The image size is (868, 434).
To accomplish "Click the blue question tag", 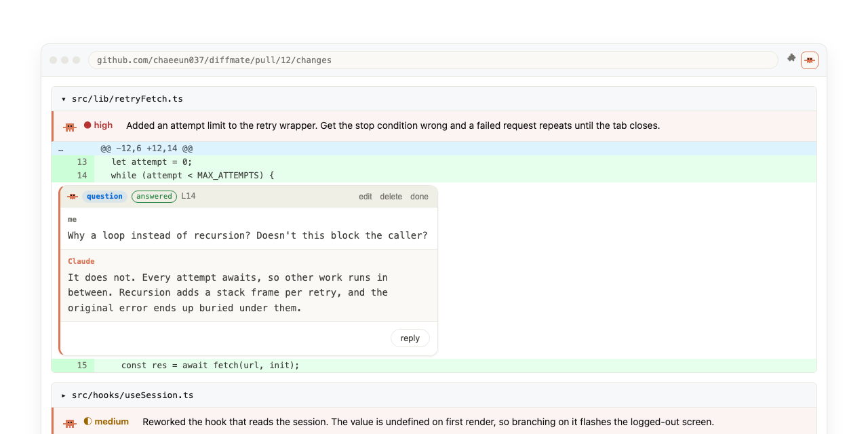I will tap(104, 197).
